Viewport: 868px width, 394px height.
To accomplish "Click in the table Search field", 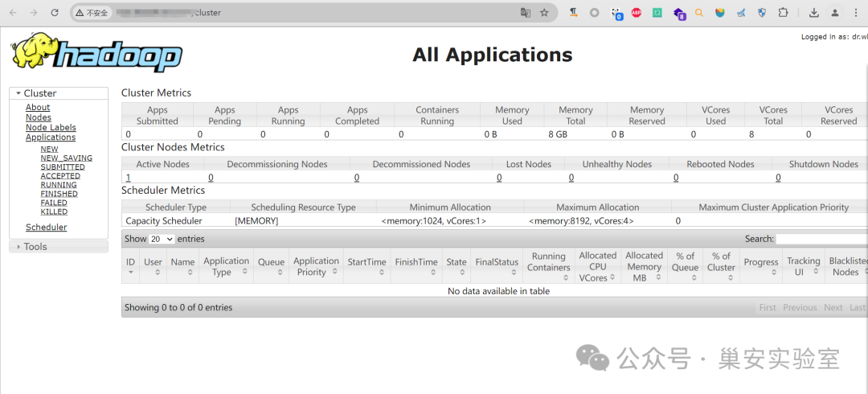I will point(821,239).
